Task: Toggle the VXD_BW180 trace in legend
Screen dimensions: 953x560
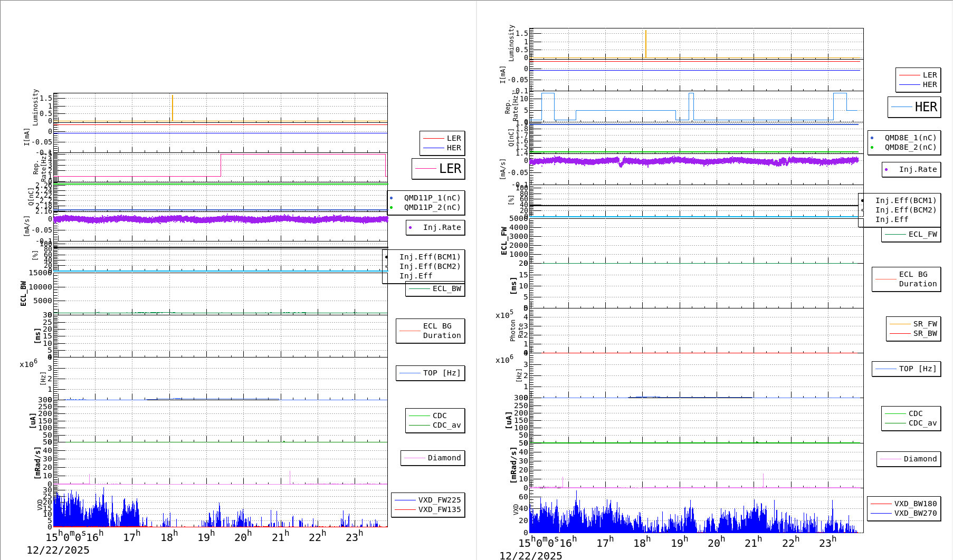Action: coord(917,504)
